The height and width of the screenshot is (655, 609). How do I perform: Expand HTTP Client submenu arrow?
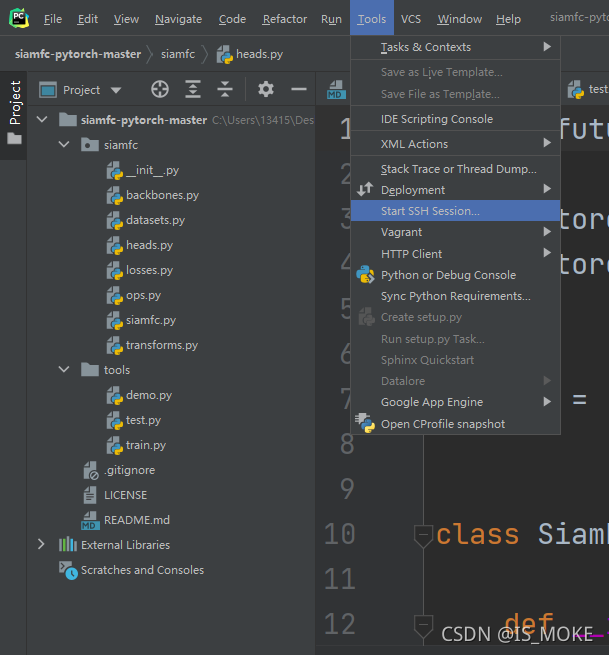[x=547, y=253]
